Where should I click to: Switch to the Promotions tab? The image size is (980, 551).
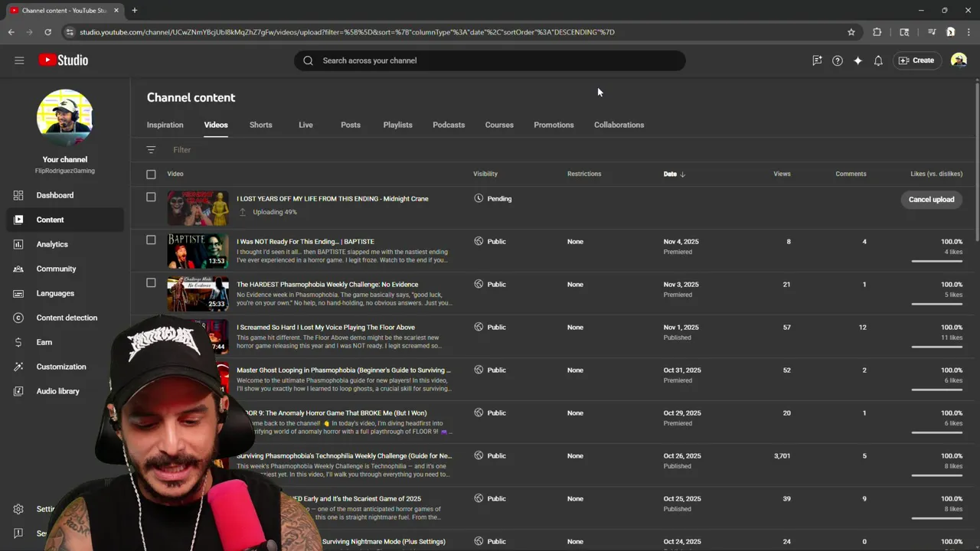click(554, 125)
